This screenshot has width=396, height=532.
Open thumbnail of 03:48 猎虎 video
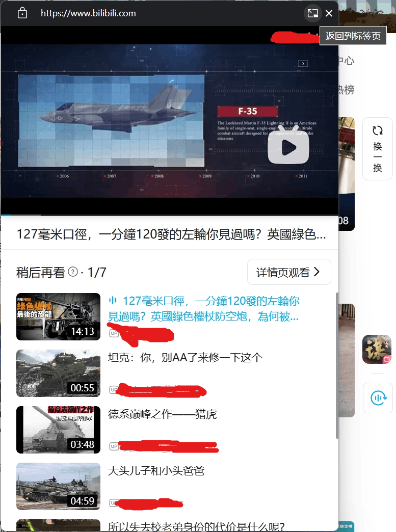59,430
